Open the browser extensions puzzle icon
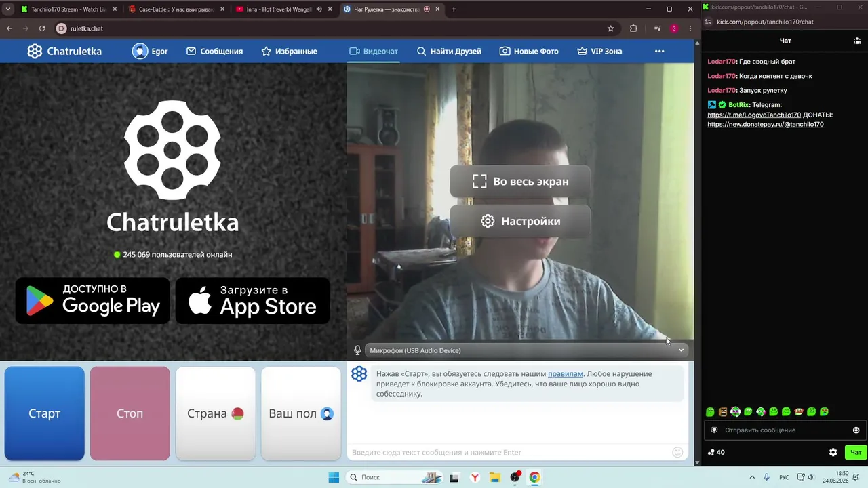Image resolution: width=868 pixels, height=488 pixels. coord(633,28)
